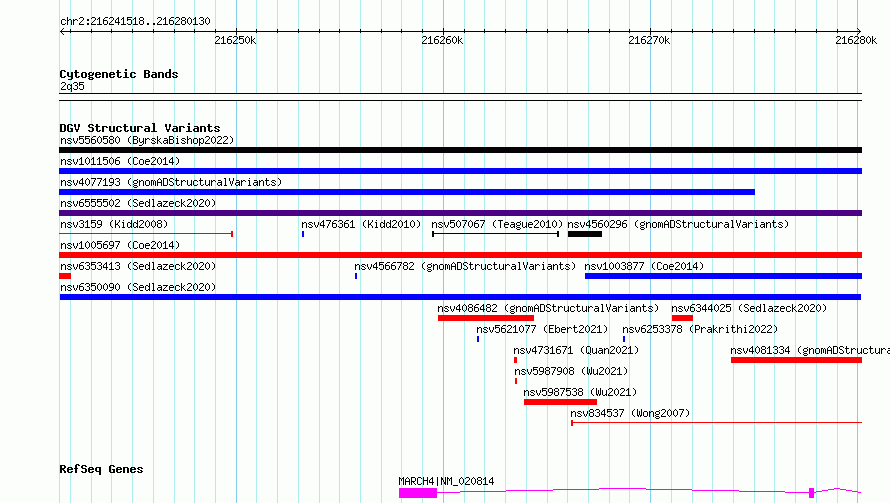Image resolution: width=890 pixels, height=503 pixels.
Task: Open the DGV Structural Variants track title
Action: click(140, 128)
